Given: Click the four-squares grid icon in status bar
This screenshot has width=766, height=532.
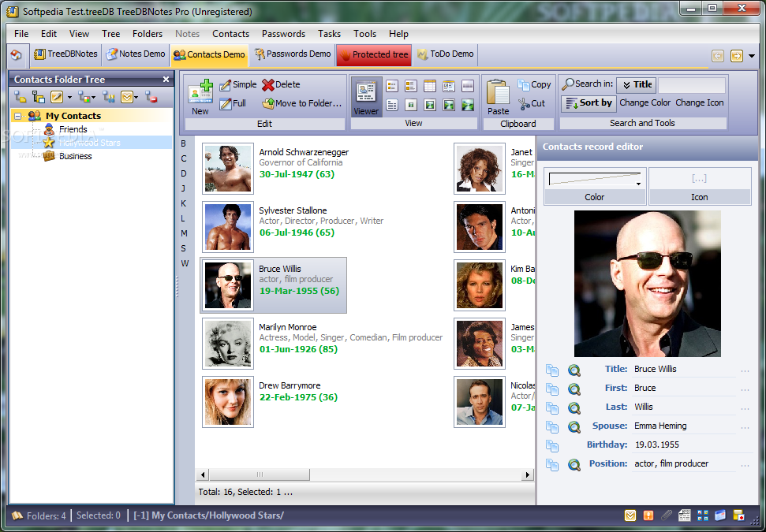Looking at the screenshot, I should click(702, 515).
